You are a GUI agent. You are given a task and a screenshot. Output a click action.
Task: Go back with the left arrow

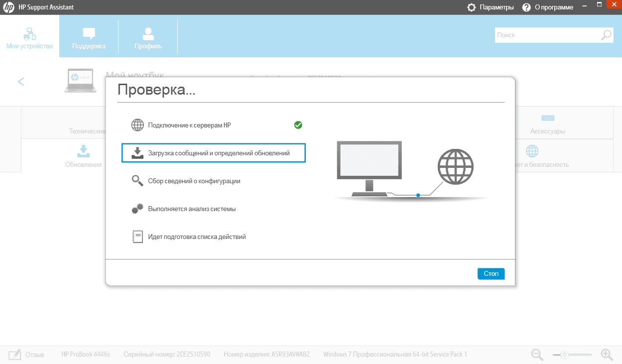click(x=21, y=82)
